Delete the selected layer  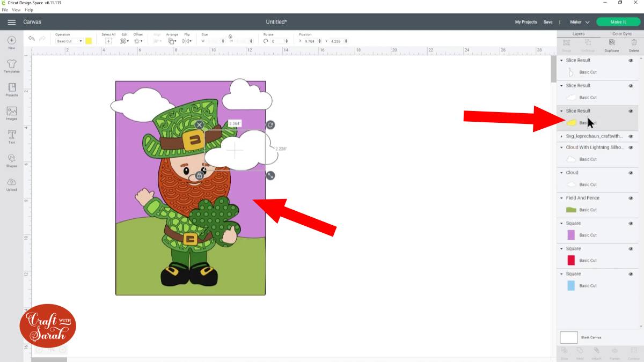point(634,44)
